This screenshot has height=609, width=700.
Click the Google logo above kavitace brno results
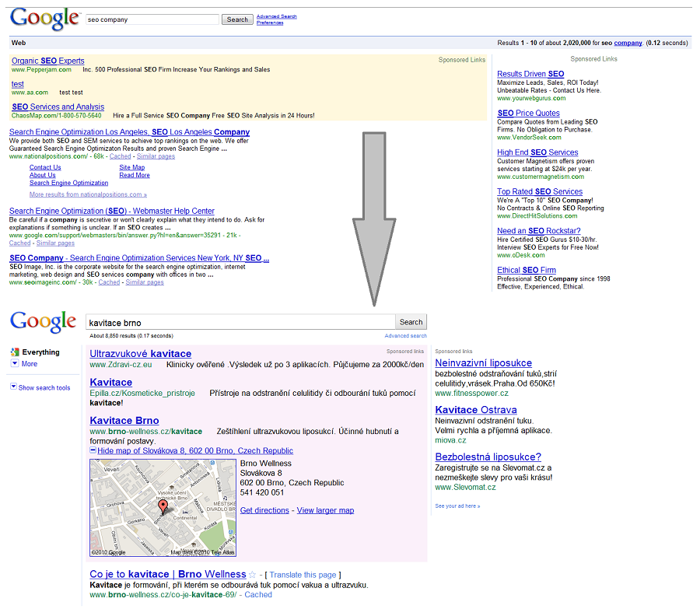[44, 321]
